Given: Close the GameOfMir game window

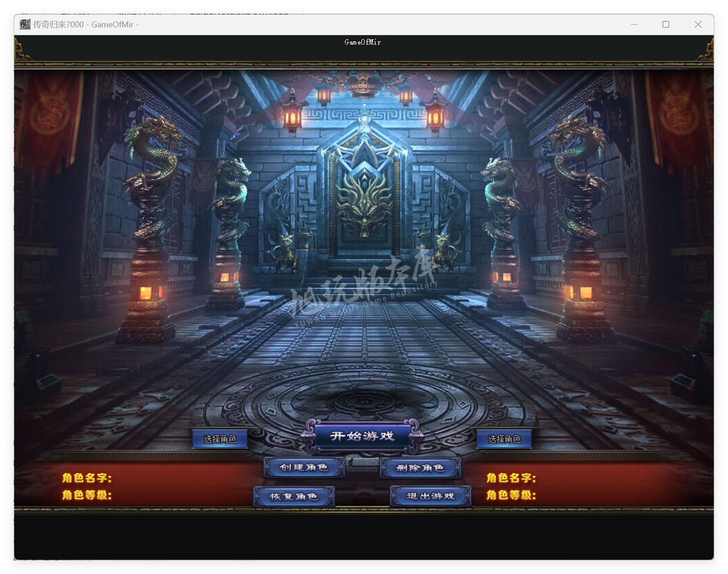Looking at the screenshot, I should coord(698,24).
